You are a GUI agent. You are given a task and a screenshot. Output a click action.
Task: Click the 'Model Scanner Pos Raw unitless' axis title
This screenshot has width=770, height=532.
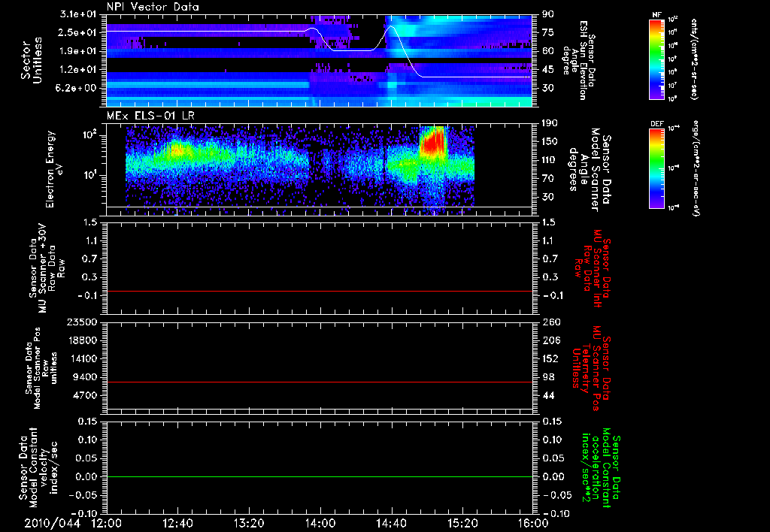(41, 368)
